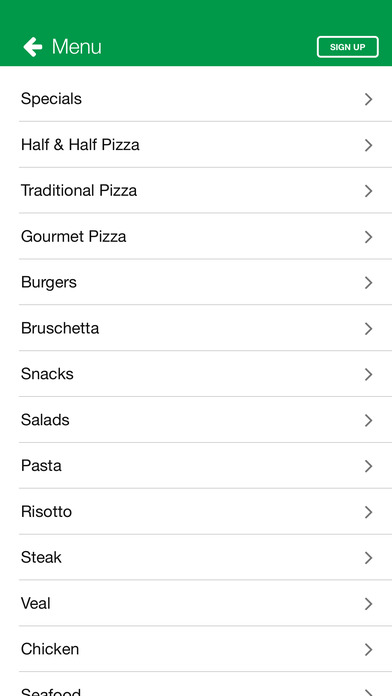
Task: Click the Menu title in the header
Action: (x=77, y=47)
